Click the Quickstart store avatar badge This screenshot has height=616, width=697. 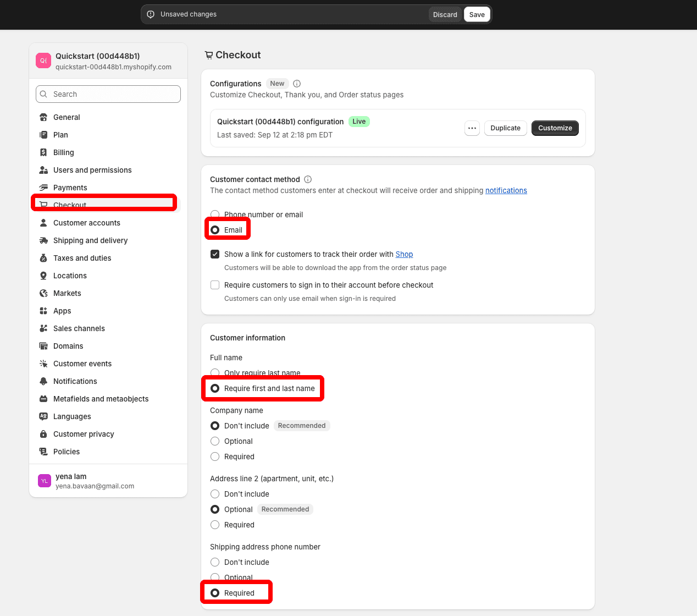point(43,60)
